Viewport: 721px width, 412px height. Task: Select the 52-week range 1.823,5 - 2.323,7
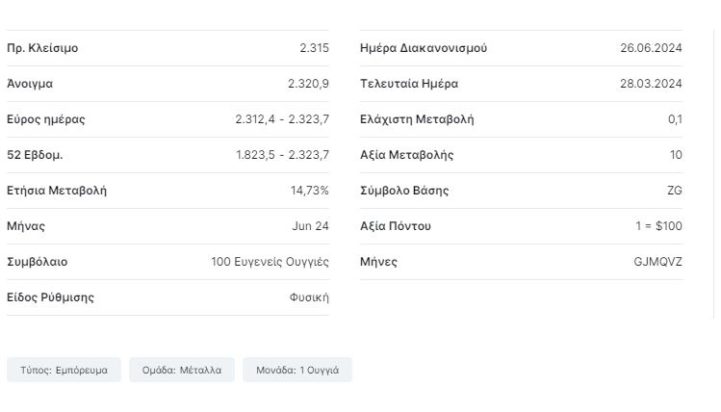click(282, 155)
